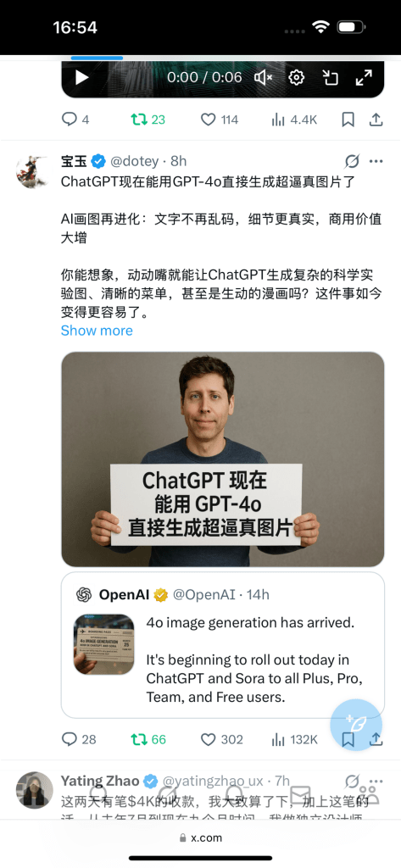Undo repost on post with 66 reposts
This screenshot has height=868, width=401.
[148, 739]
